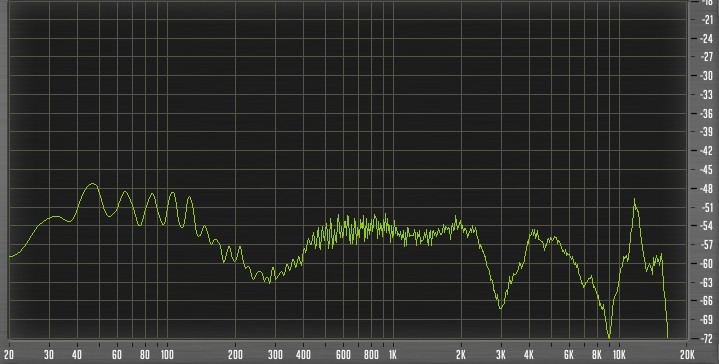Click the -72 dB scale label

coord(707,339)
